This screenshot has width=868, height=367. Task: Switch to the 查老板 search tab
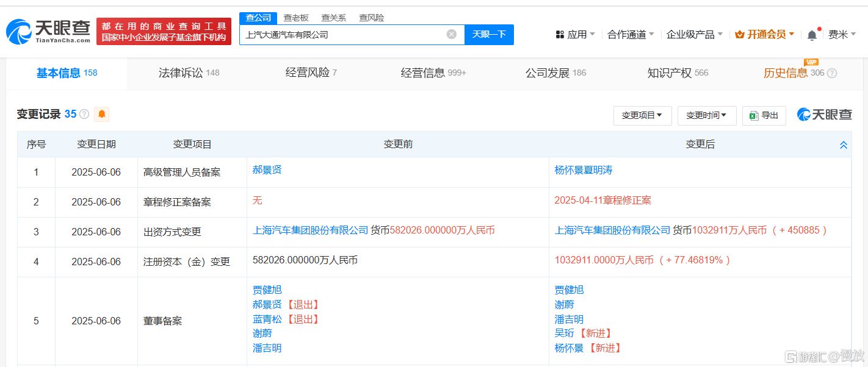[x=296, y=18]
